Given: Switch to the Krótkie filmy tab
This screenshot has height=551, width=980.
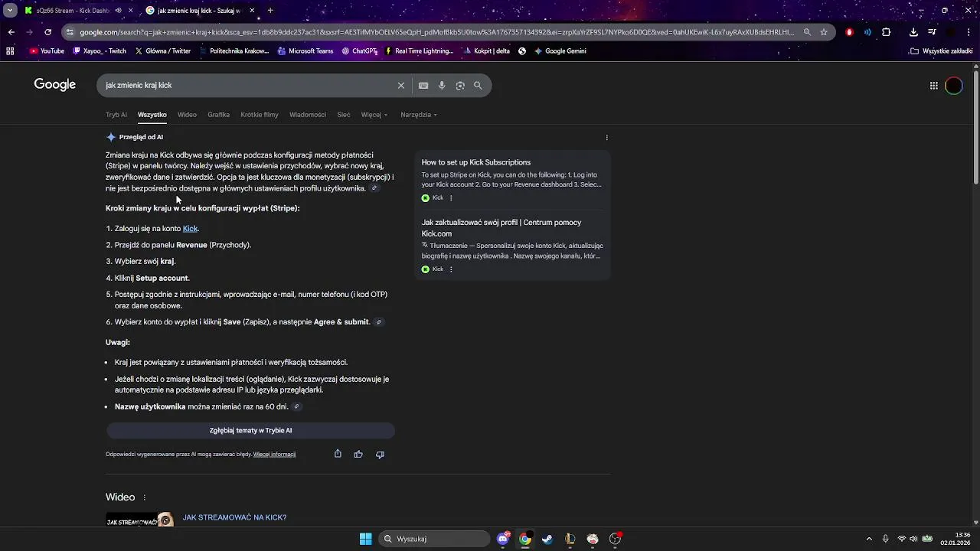Looking at the screenshot, I should pos(260,115).
